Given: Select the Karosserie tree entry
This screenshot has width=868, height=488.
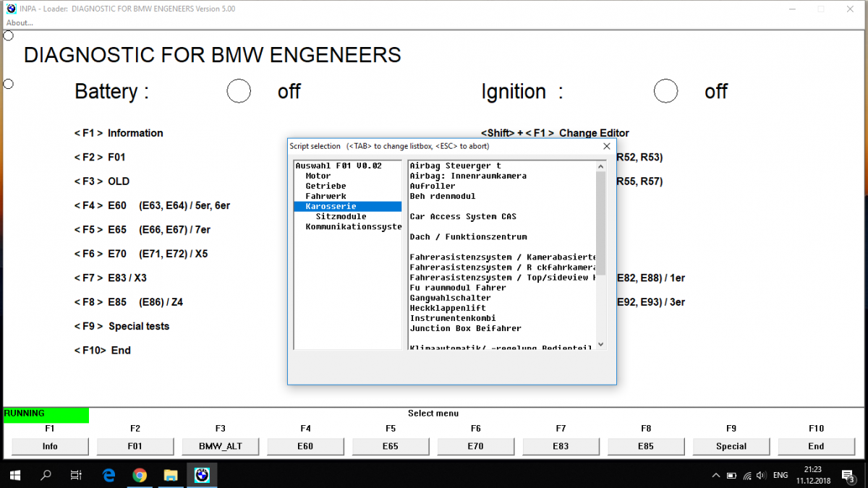Looking at the screenshot, I should point(348,206).
